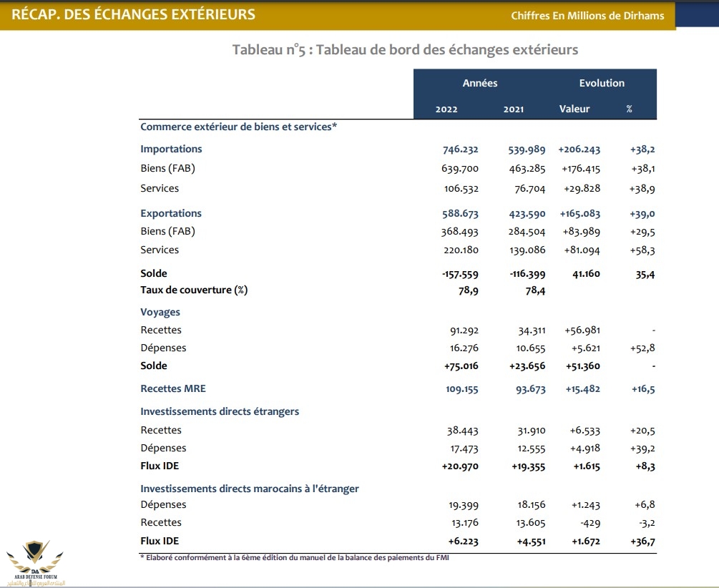The image size is (719, 588).
Task: Click the 'Evolution' column group header
Action: pyautogui.click(x=602, y=83)
